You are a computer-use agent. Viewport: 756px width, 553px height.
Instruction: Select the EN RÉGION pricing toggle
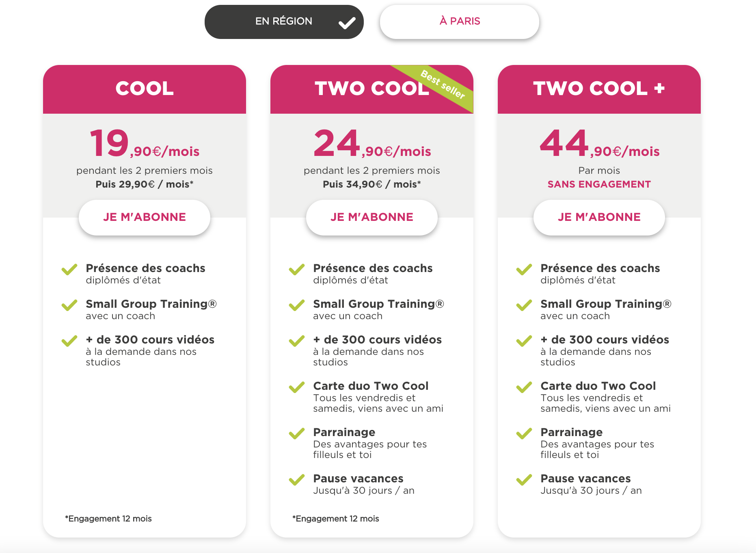point(284,22)
